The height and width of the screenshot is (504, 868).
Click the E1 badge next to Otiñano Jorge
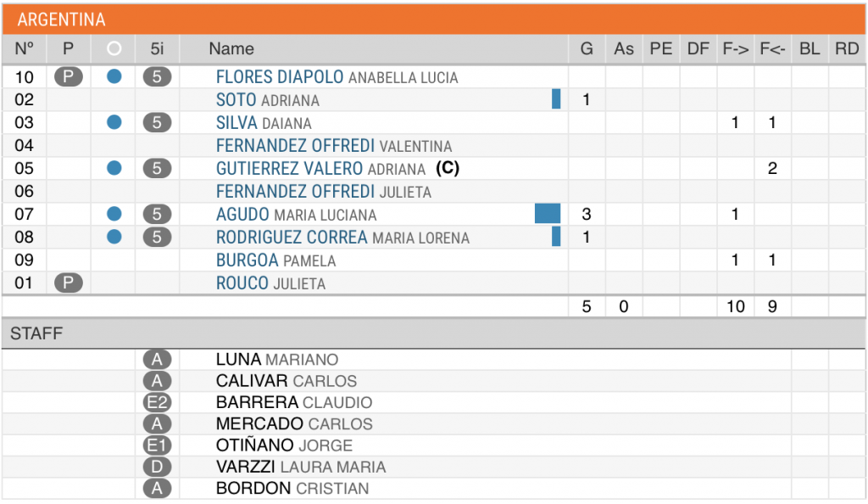click(x=157, y=445)
